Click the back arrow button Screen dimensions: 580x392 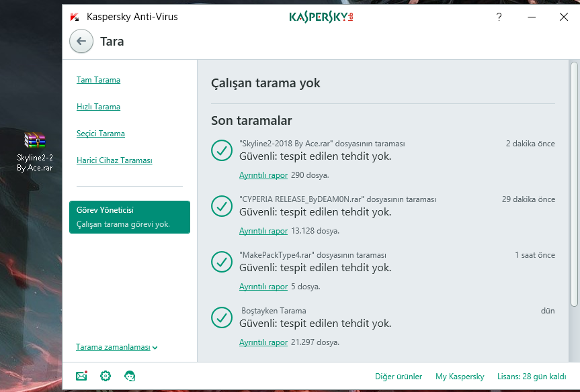pos(81,41)
